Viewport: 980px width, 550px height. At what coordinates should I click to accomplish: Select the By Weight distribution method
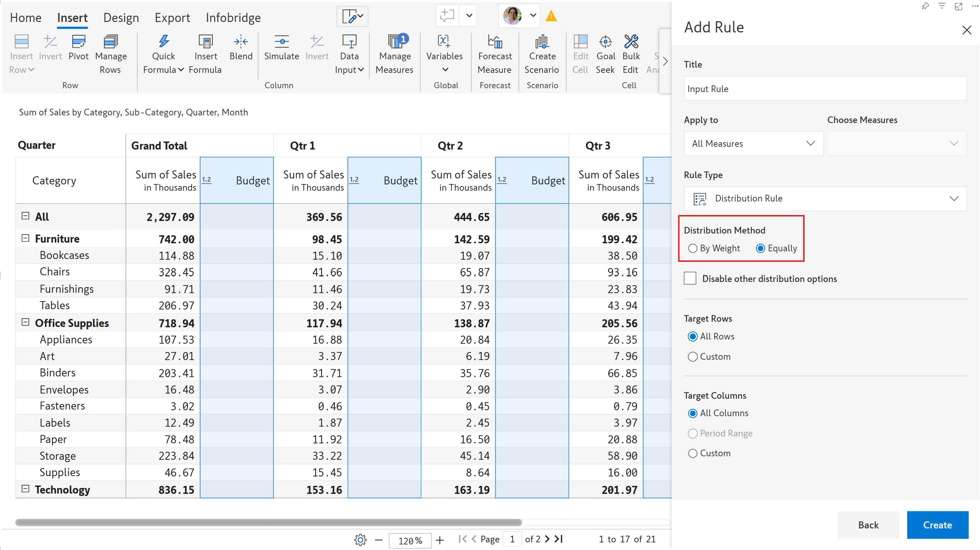point(692,249)
